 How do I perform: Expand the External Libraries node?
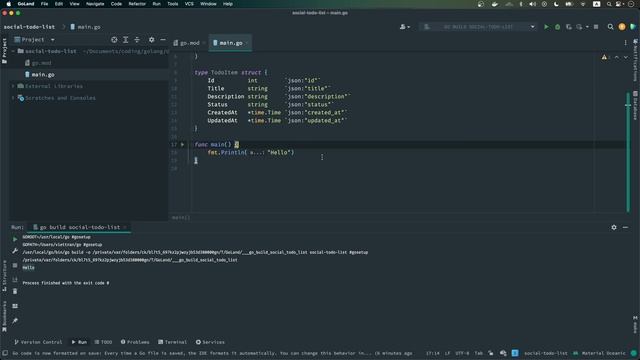[x=13, y=86]
